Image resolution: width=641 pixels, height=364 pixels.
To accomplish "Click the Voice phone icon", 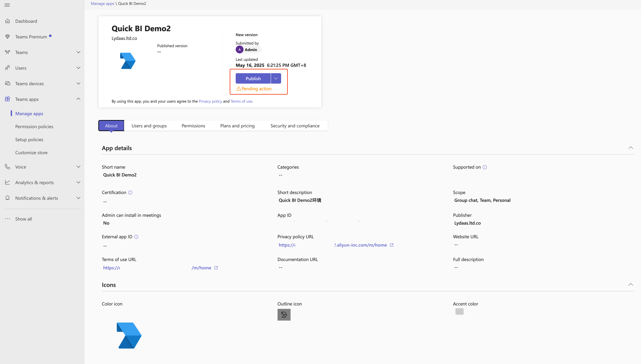I will (x=7, y=167).
